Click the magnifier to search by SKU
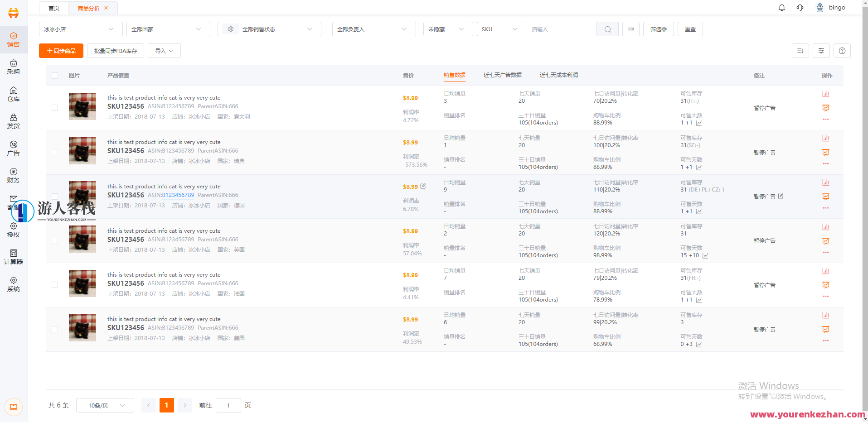 607,29
